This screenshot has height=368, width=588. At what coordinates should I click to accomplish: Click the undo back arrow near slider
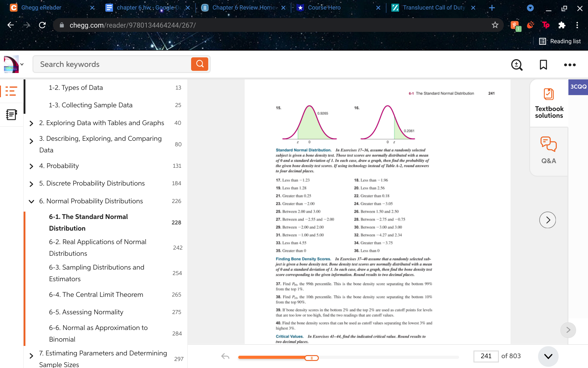pos(225,356)
